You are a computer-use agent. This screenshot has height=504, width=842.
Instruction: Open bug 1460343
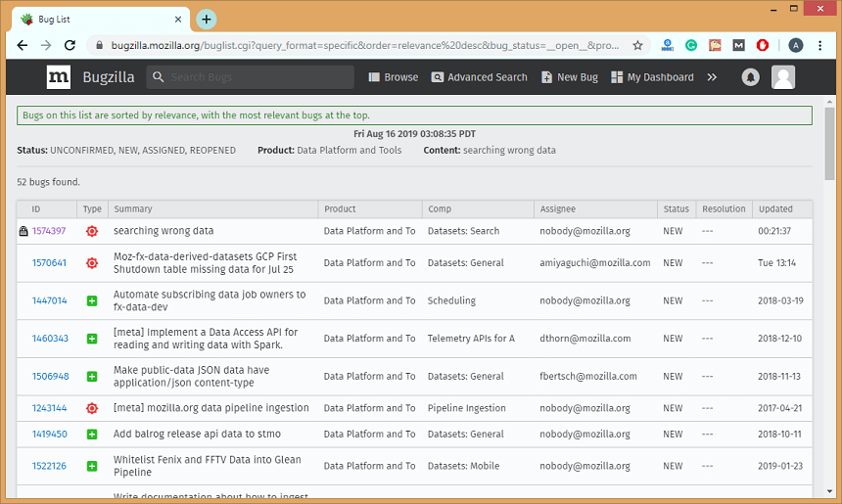[50, 339]
